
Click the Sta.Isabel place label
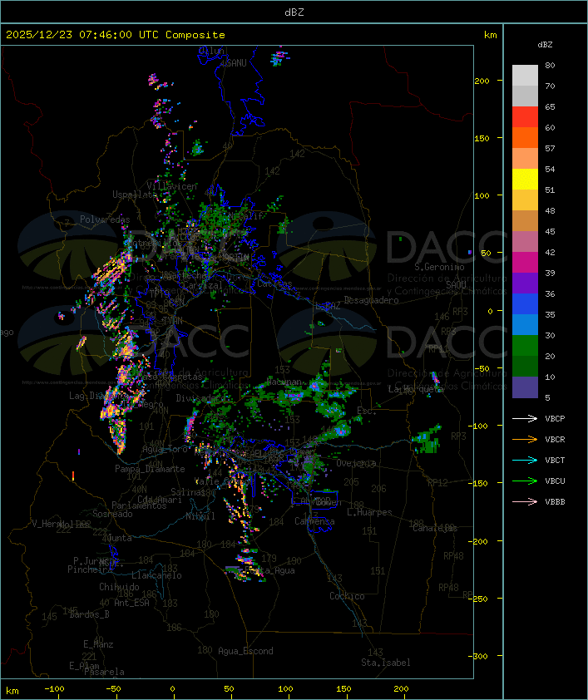tap(385, 663)
